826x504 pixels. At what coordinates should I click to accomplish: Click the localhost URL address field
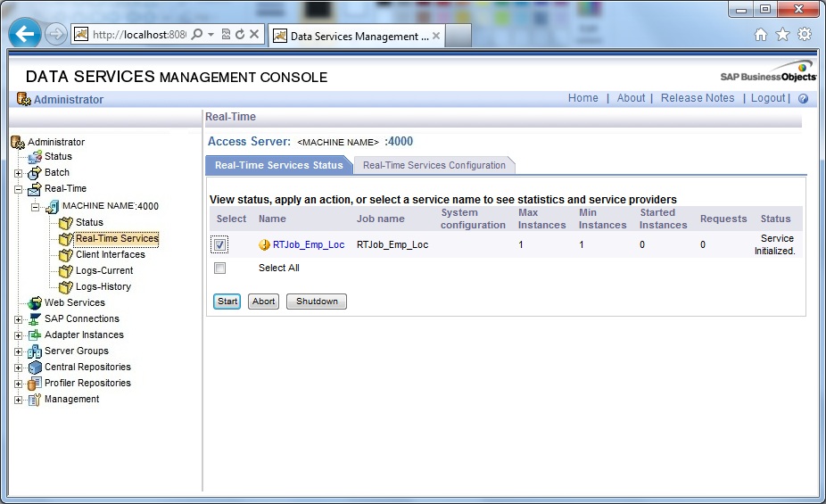click(139, 34)
